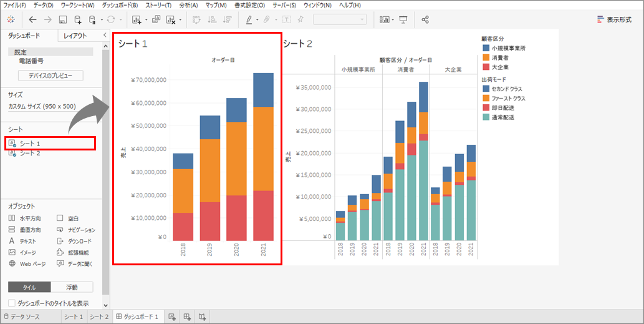Click the show mark labels T icon
This screenshot has width=644, height=324.
point(287,19)
